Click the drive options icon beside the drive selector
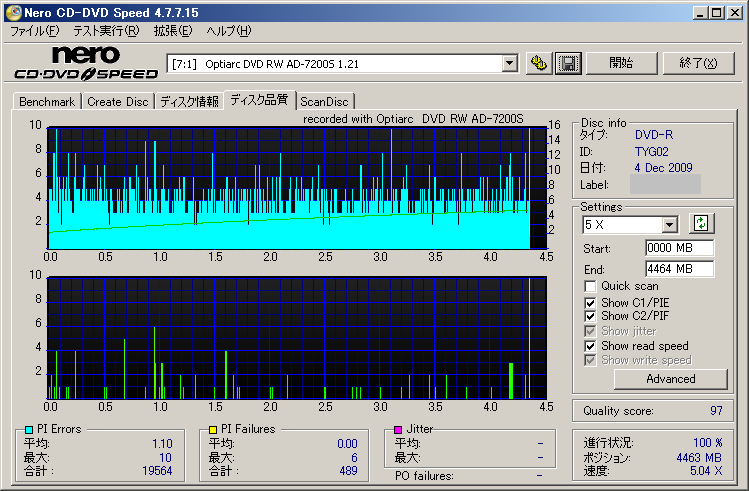749x491 pixels. [539, 64]
